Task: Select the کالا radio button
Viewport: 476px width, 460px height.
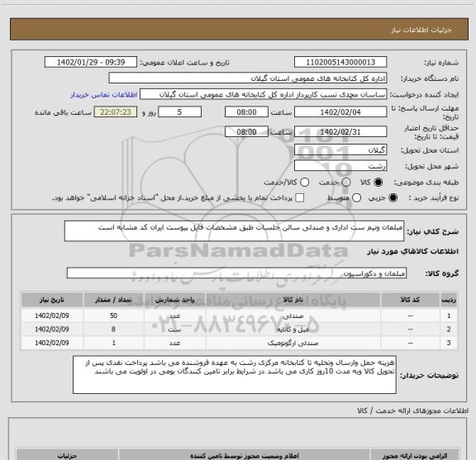Action: [378, 183]
